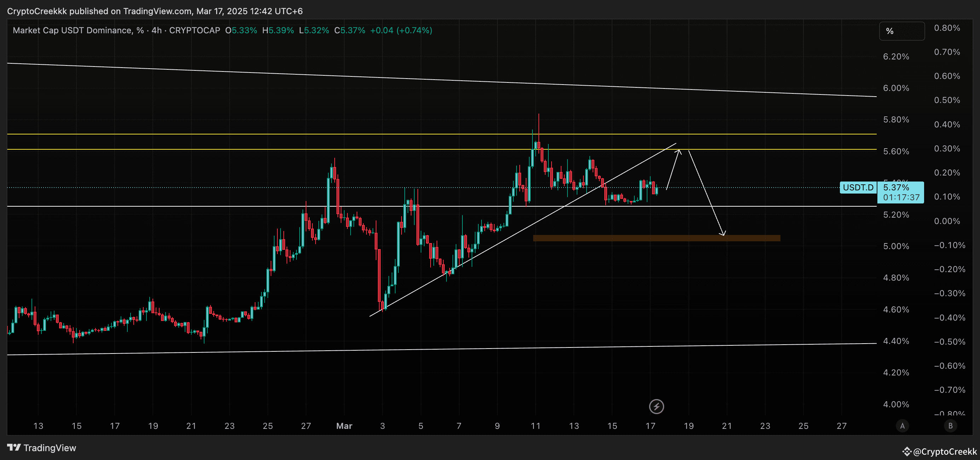980x460 pixels.
Task: Click the 5.80% price scale label
Action: pyautogui.click(x=896, y=120)
